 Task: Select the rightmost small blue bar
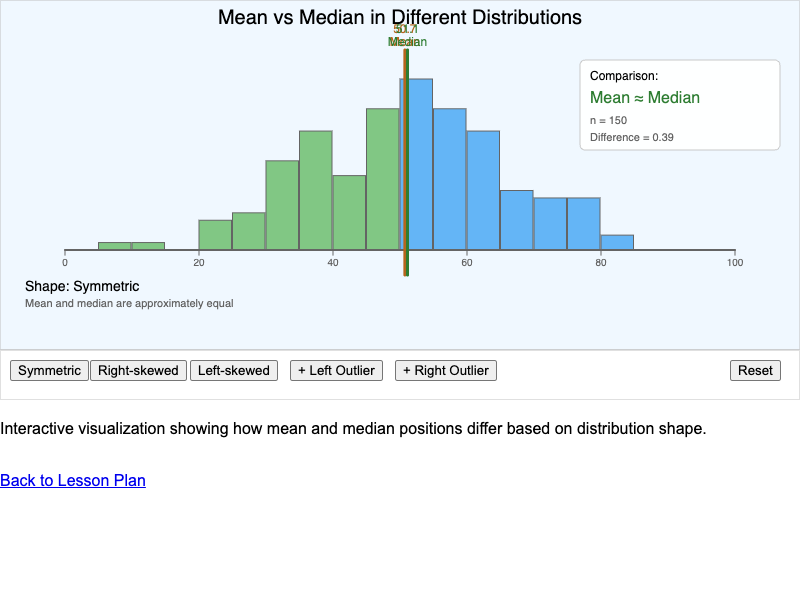point(616,243)
